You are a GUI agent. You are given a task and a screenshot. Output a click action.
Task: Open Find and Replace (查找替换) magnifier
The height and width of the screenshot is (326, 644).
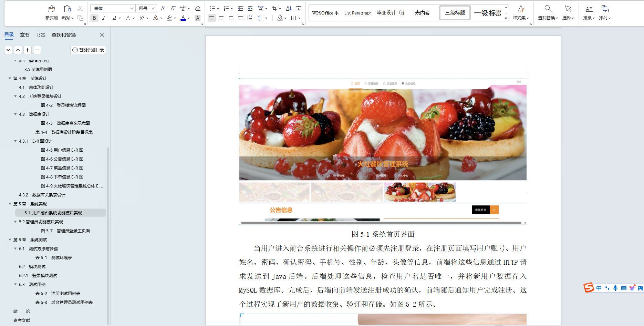[x=548, y=9]
